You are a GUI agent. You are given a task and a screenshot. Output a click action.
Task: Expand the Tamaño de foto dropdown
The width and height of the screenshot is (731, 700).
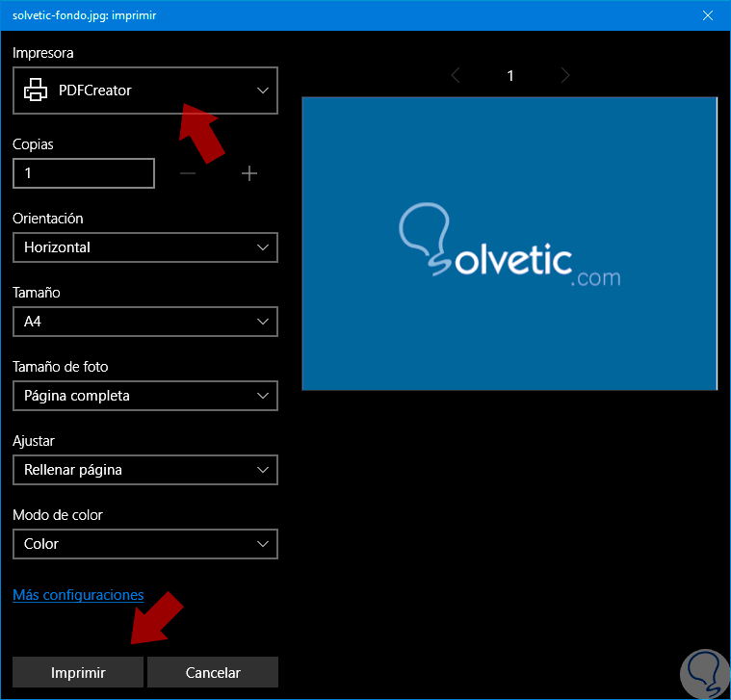tap(145, 396)
